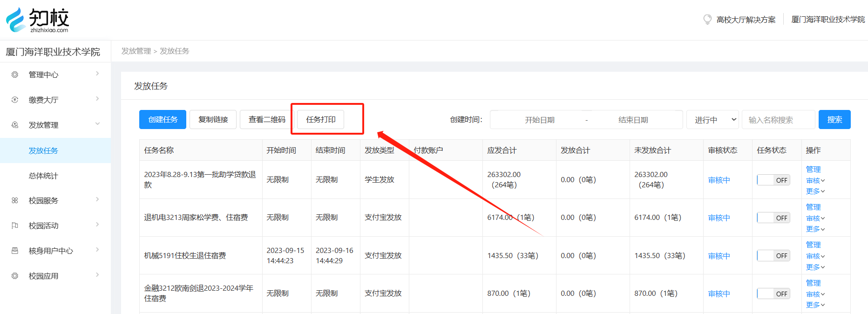Toggle task status switch for 2023年8.28-9.13第一批助学贷款退款
868x314 pixels.
coord(773,180)
